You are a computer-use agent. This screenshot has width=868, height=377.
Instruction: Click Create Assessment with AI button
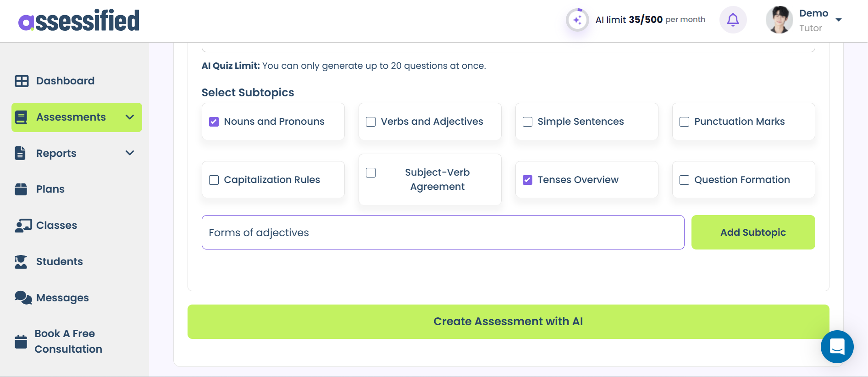coord(508,322)
